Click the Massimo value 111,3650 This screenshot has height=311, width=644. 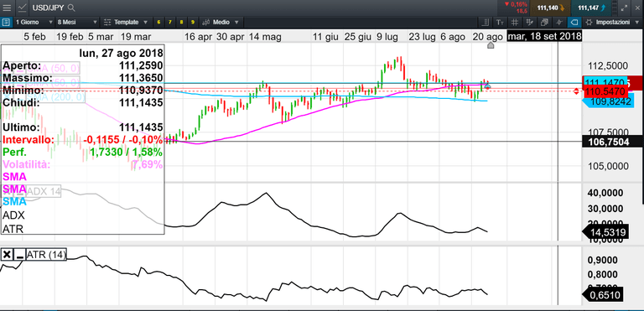[141, 78]
